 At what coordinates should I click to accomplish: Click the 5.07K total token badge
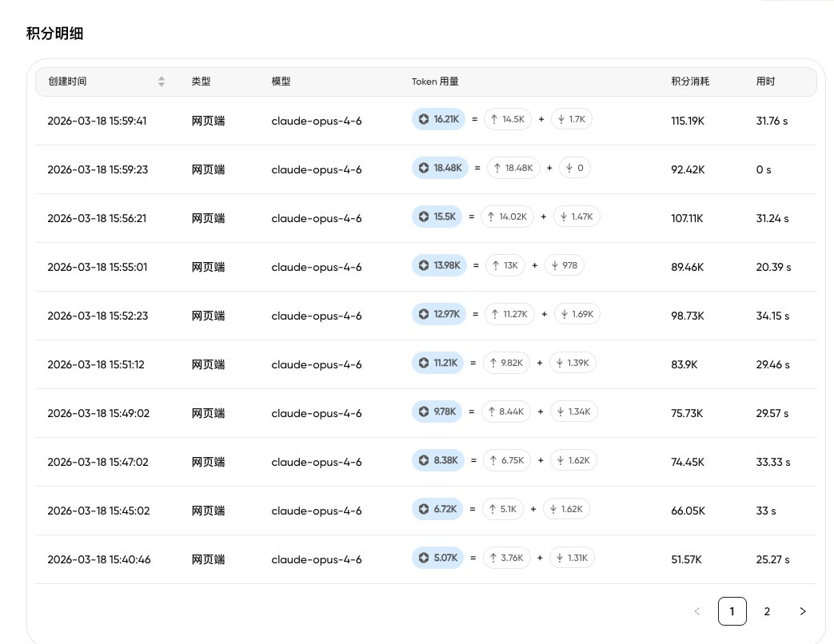point(437,558)
